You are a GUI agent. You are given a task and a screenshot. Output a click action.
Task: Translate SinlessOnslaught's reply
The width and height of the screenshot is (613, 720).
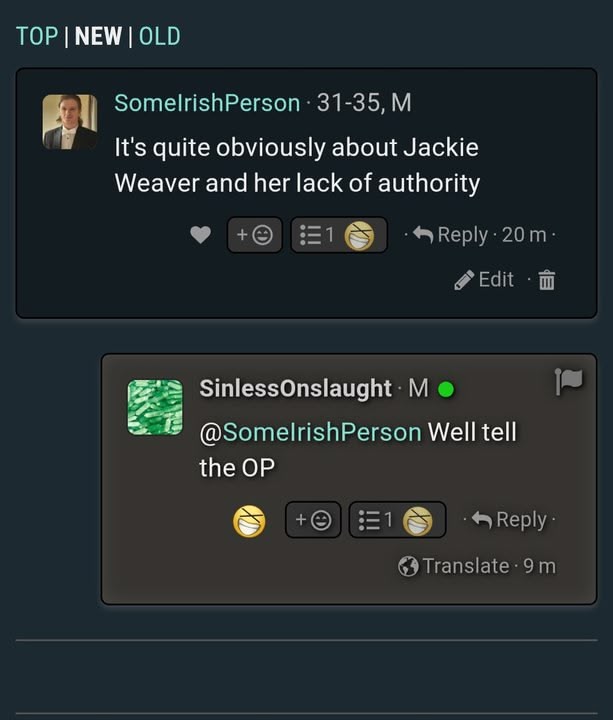pos(454,566)
